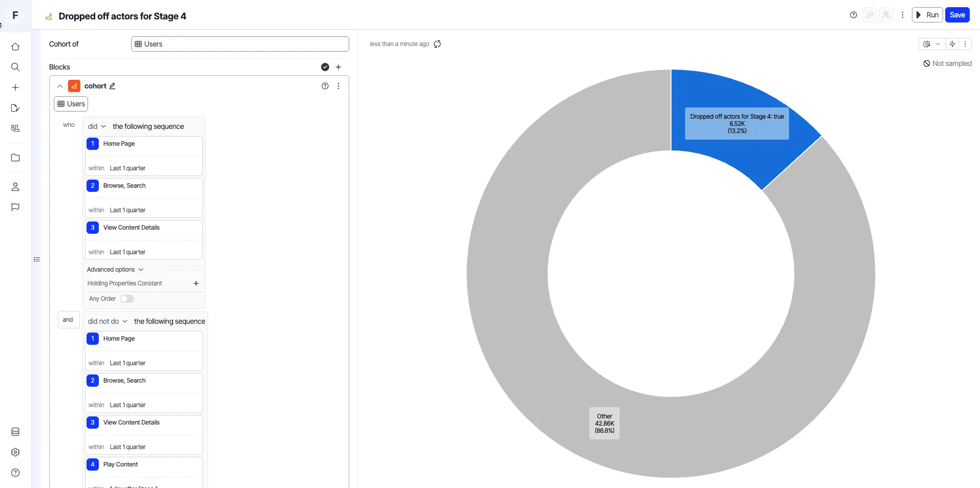
Task: Expand Advanced options
Action: pyautogui.click(x=115, y=270)
